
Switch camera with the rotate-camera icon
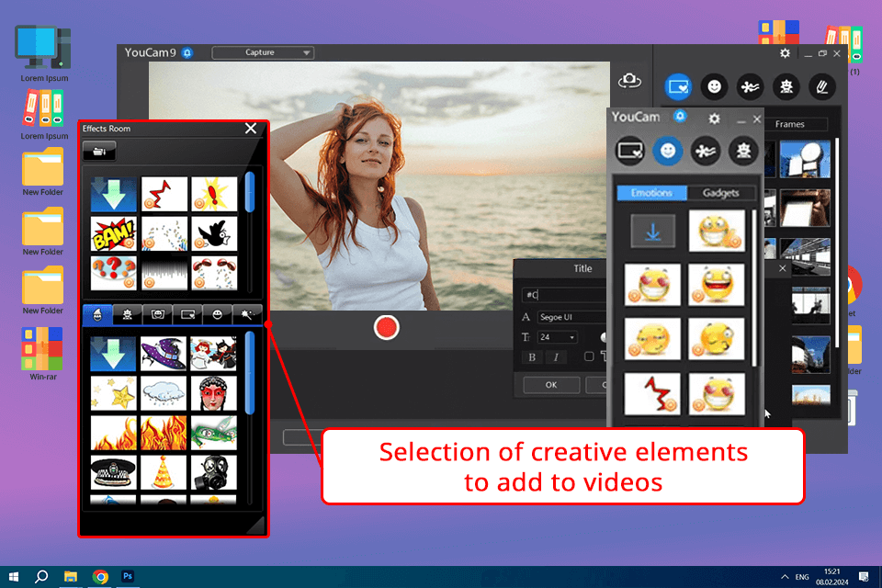[x=629, y=81]
